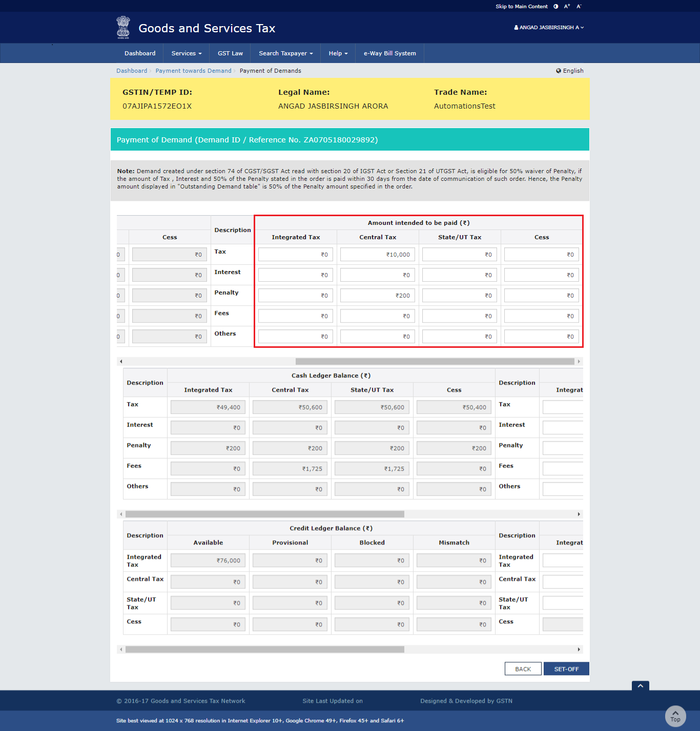The width and height of the screenshot is (700, 731).
Task: Toggle the high contrast mode icon
Action: coord(555,7)
